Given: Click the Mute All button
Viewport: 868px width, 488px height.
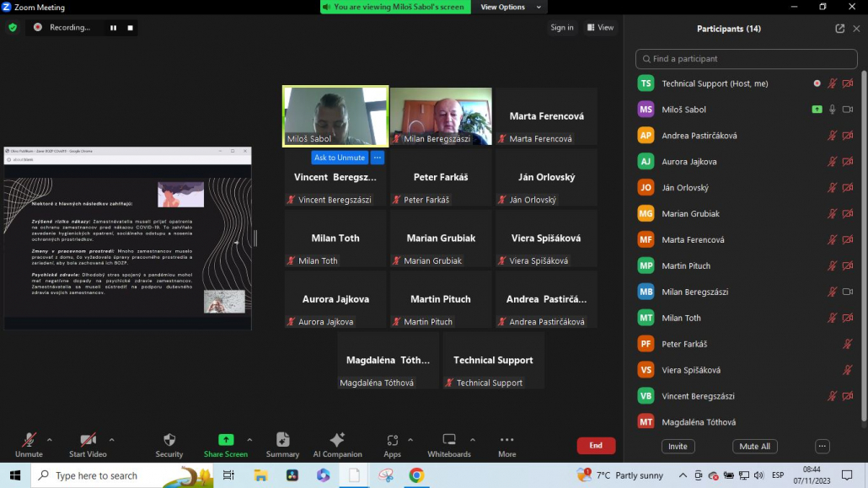Looking at the screenshot, I should coord(754,447).
